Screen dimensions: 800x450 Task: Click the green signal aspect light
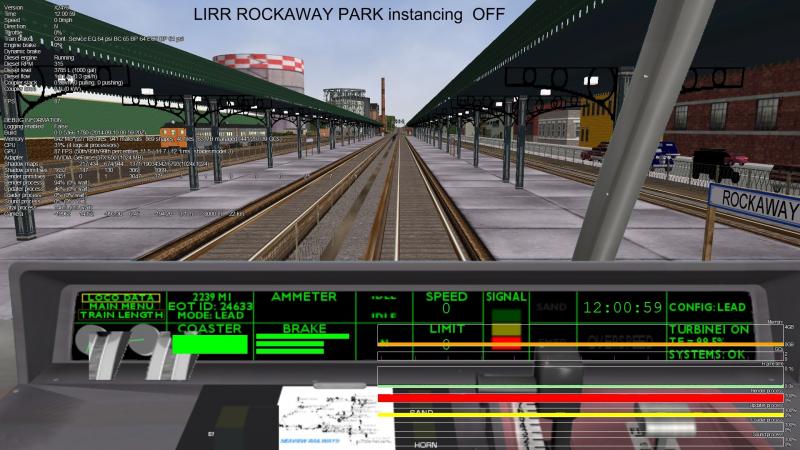pyautogui.click(x=506, y=314)
